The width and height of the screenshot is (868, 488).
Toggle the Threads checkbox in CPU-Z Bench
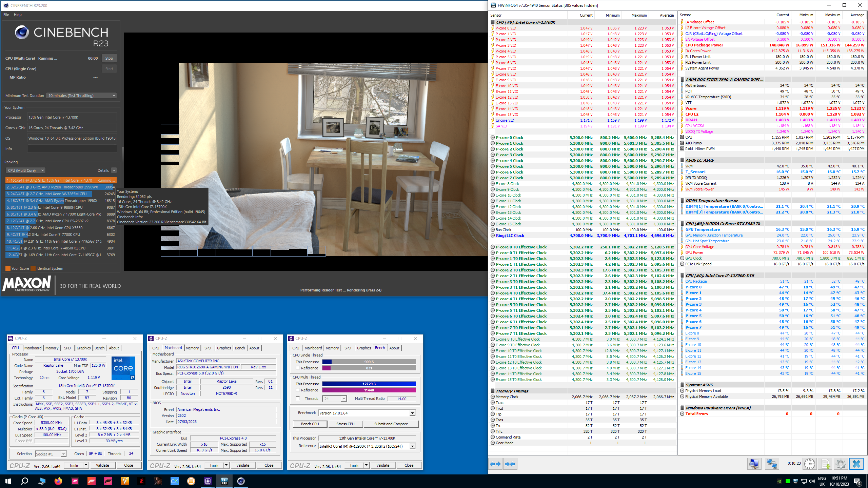(298, 399)
